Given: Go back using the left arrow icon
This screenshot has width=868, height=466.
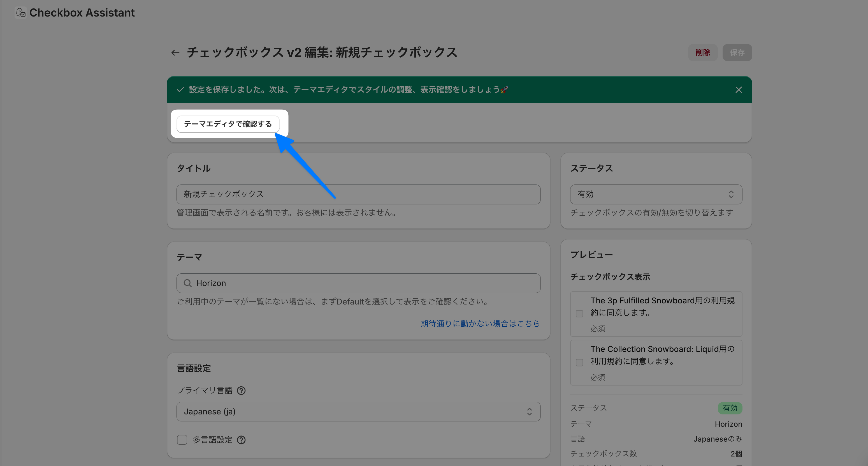Looking at the screenshot, I should pyautogui.click(x=175, y=53).
